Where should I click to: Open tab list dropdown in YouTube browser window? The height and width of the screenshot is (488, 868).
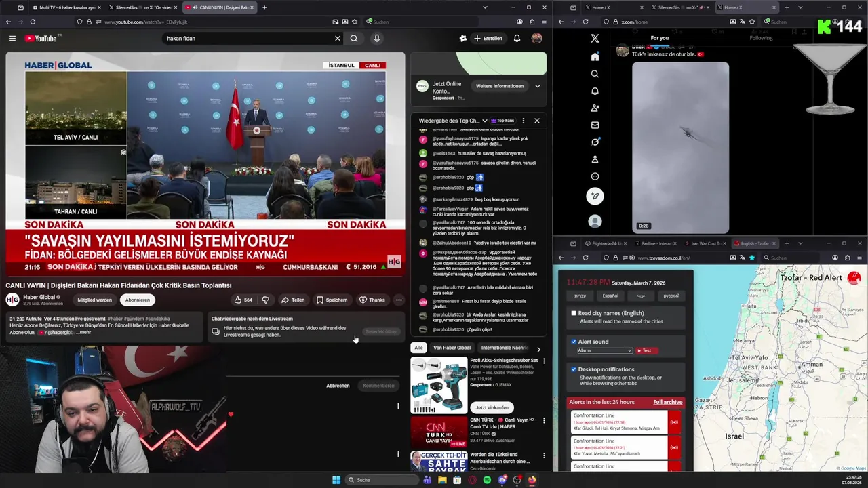point(485,7)
